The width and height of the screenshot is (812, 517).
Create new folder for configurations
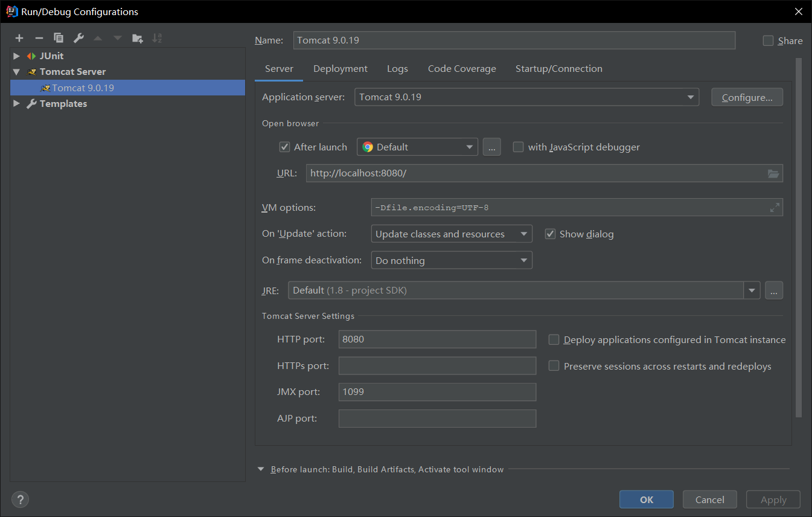point(138,38)
